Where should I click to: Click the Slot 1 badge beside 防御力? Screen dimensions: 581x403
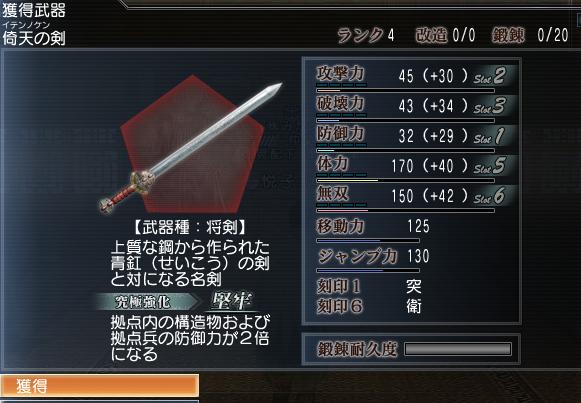(x=491, y=136)
